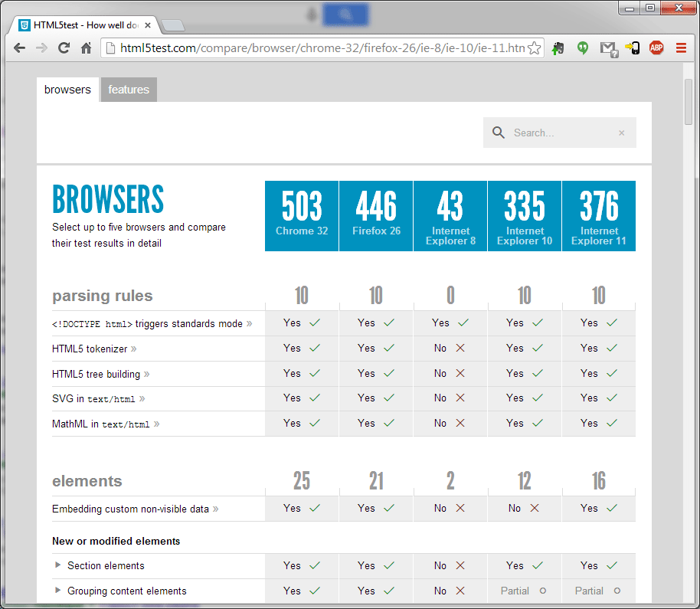Open a new browser tab
700x609 pixels.
point(172,26)
